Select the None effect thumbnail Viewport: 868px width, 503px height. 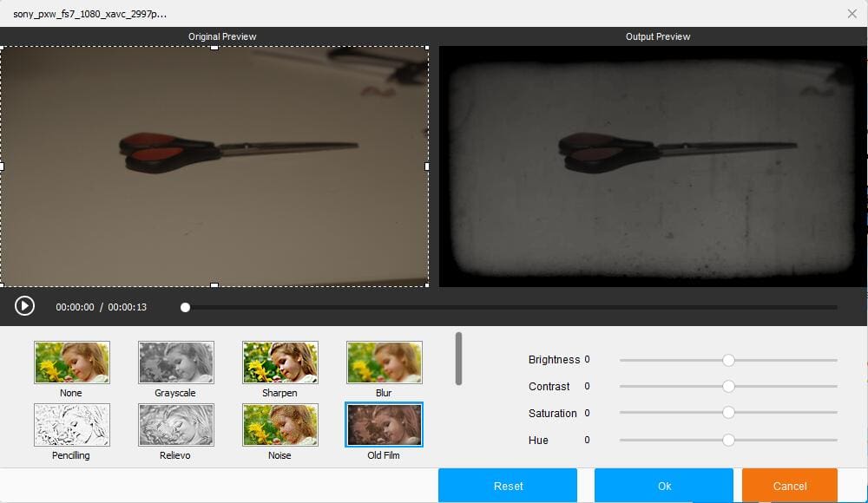point(72,362)
